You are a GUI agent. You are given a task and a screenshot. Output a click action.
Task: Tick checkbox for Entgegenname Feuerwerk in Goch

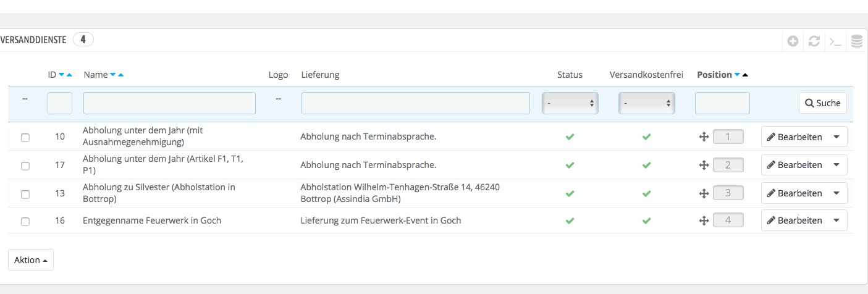click(x=25, y=221)
